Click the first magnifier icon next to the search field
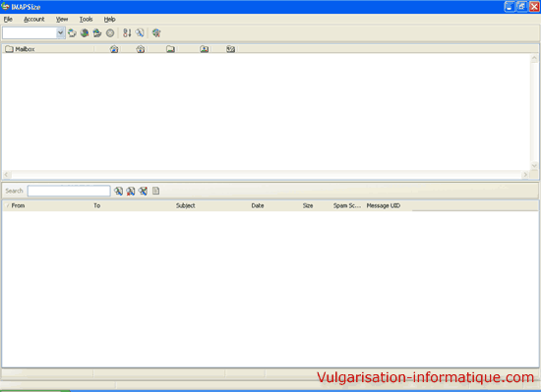 point(118,191)
